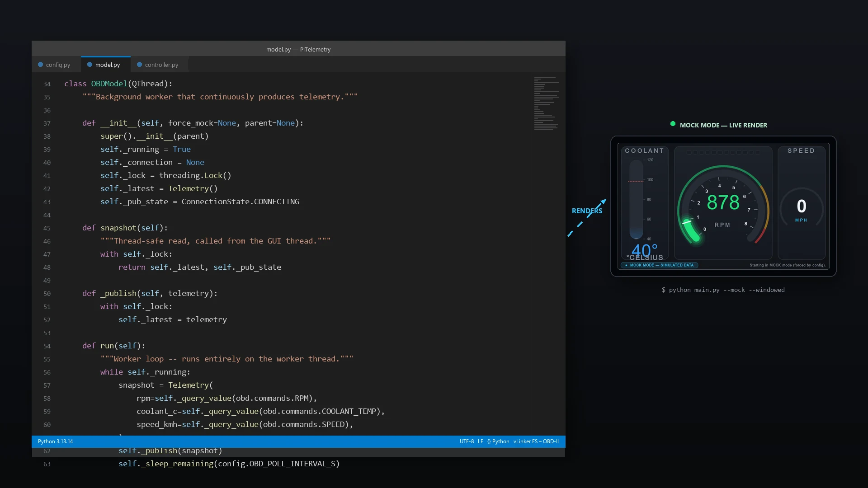The width and height of the screenshot is (868, 488).
Task: Click the run method definition on line 54
Action: (107, 346)
